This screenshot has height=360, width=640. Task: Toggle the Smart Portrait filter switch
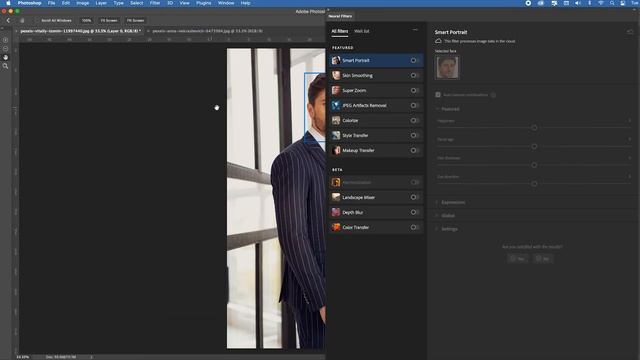point(415,60)
